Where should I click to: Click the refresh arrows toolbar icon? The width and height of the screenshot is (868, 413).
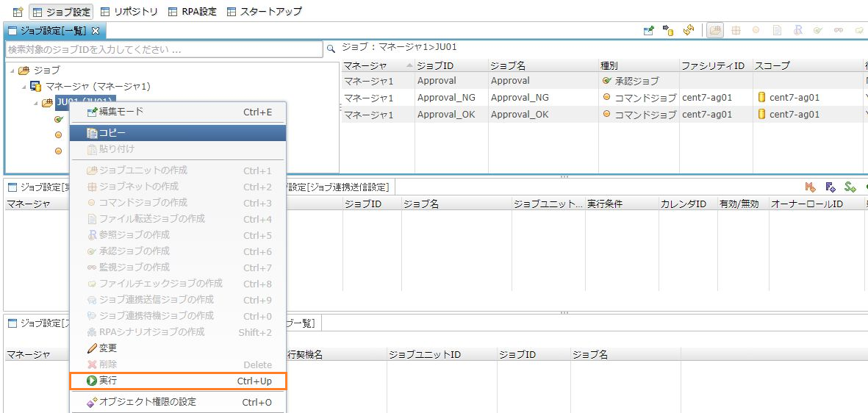click(688, 30)
